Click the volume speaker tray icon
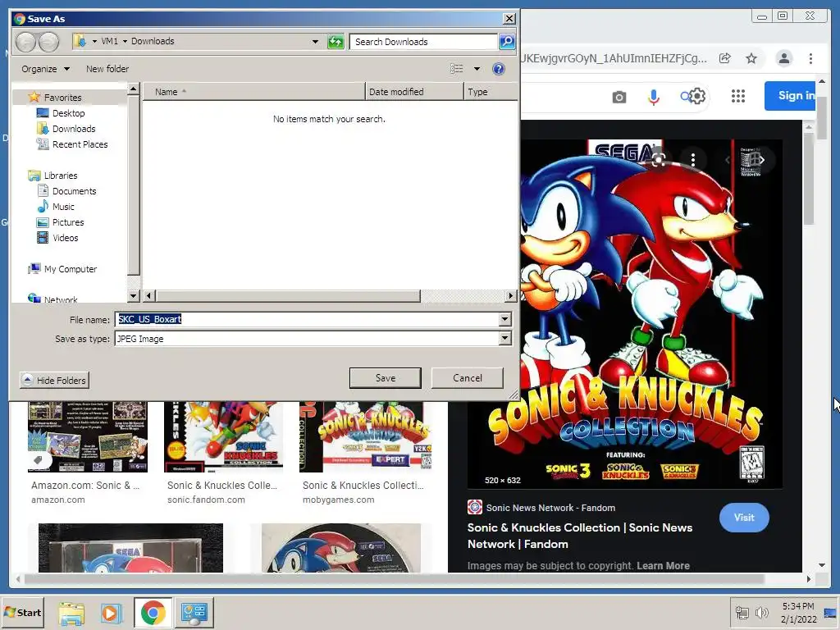This screenshot has width=840, height=630. coord(760,612)
